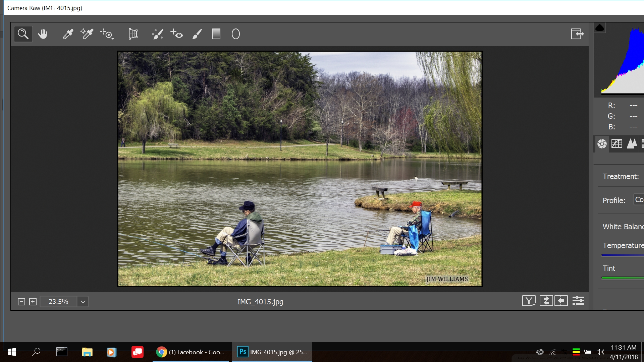Open the Profile dropdown
The height and width of the screenshot is (362, 644).
click(x=639, y=200)
